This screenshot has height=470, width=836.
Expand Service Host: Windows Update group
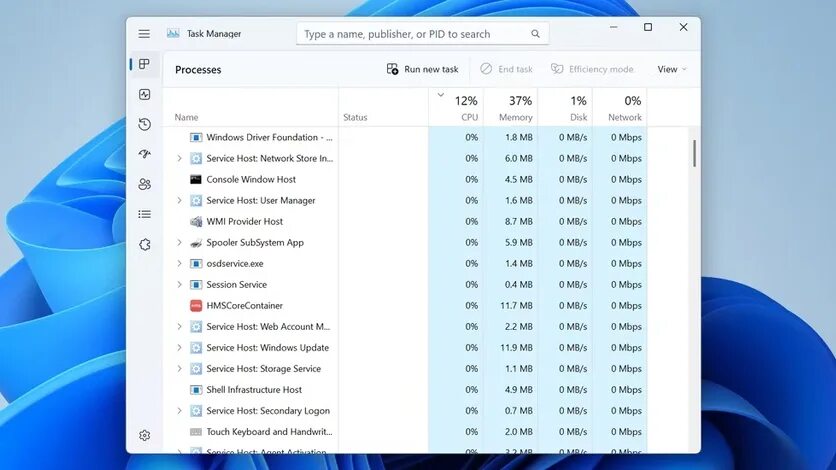click(179, 347)
